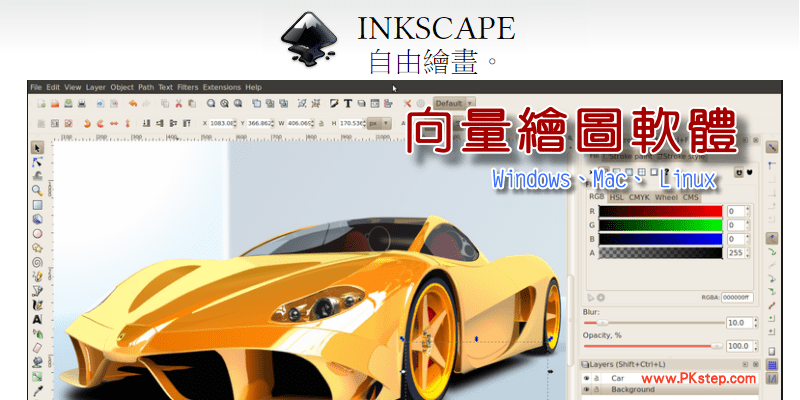Choose the Eraser tool
Viewport: 800px width, 400px height.
tap(37, 348)
